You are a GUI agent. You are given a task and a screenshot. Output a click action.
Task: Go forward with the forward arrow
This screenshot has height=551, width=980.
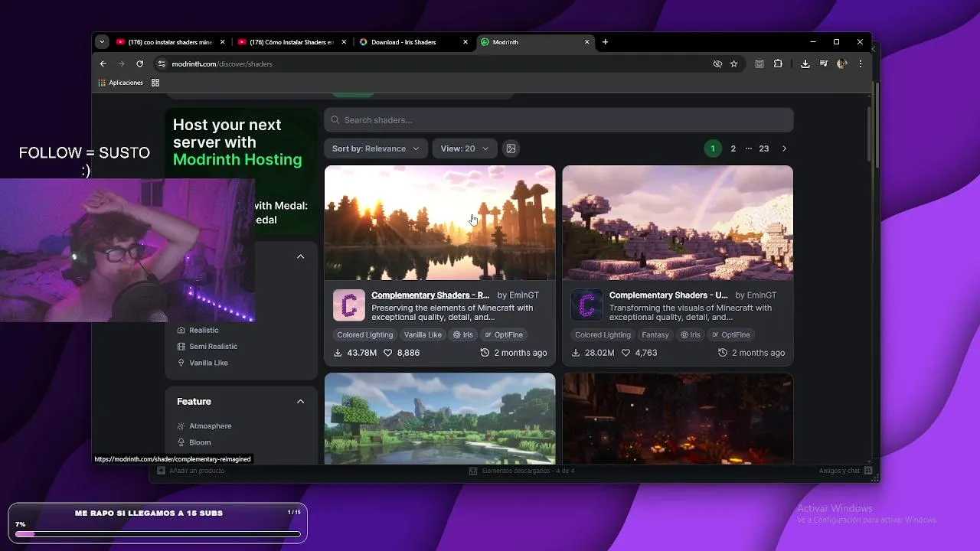pyautogui.click(x=121, y=64)
